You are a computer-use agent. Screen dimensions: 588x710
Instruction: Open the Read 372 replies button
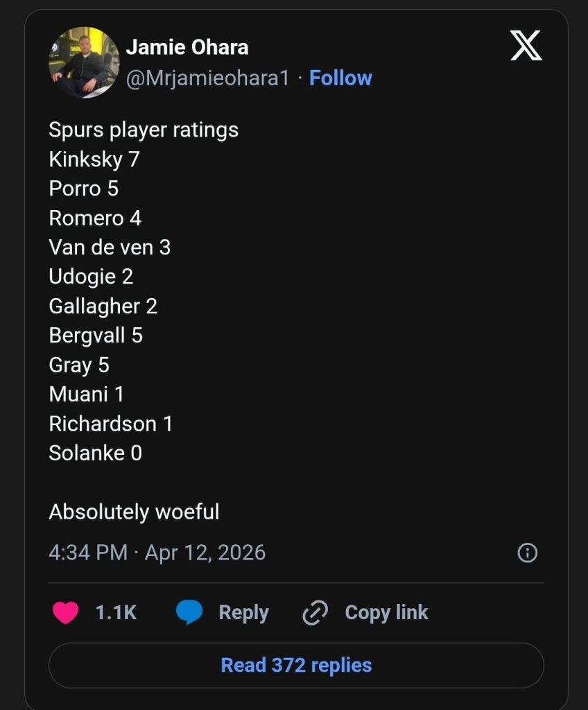(296, 666)
